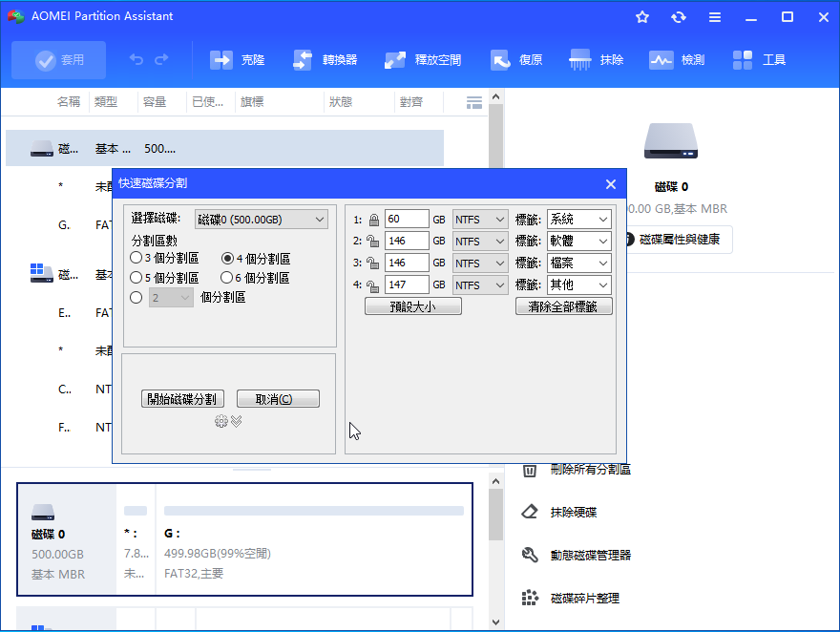Open the file system dropdown for partition 1
This screenshot has width=840, height=632.
tap(480, 220)
